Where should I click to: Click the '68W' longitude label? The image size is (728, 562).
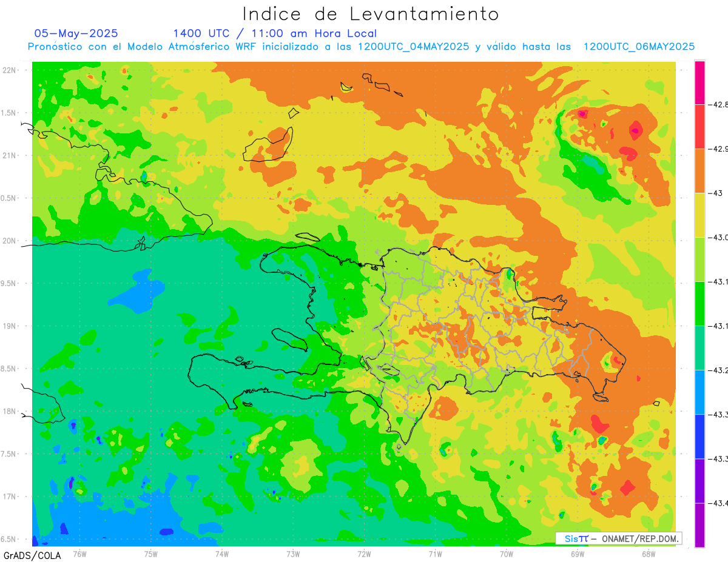click(649, 554)
